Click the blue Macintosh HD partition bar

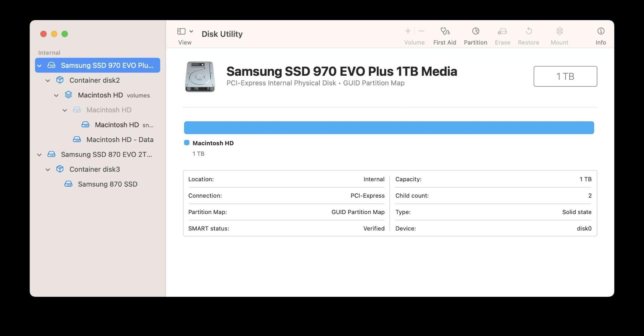(x=389, y=128)
